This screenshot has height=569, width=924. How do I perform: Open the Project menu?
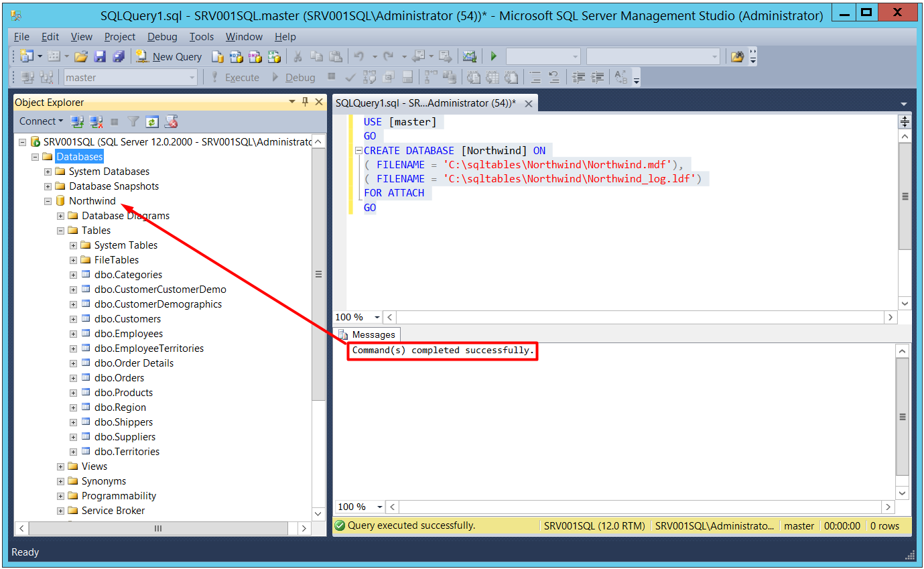point(120,37)
